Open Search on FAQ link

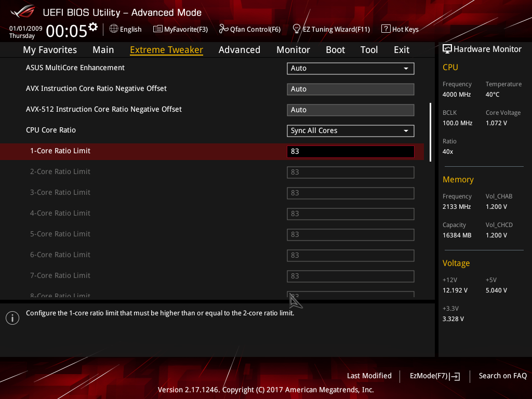[x=502, y=376]
